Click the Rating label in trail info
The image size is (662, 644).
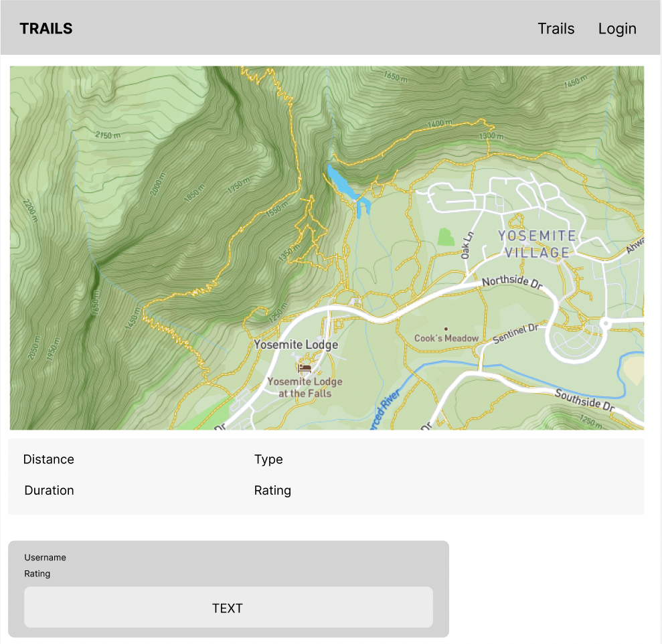[x=272, y=490]
